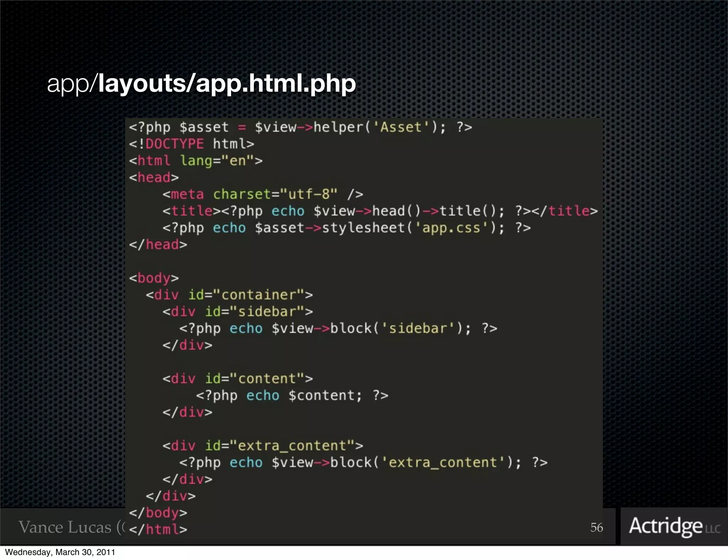
Task: Click the div id="extra_content" opening tag
Action: pyautogui.click(x=262, y=446)
